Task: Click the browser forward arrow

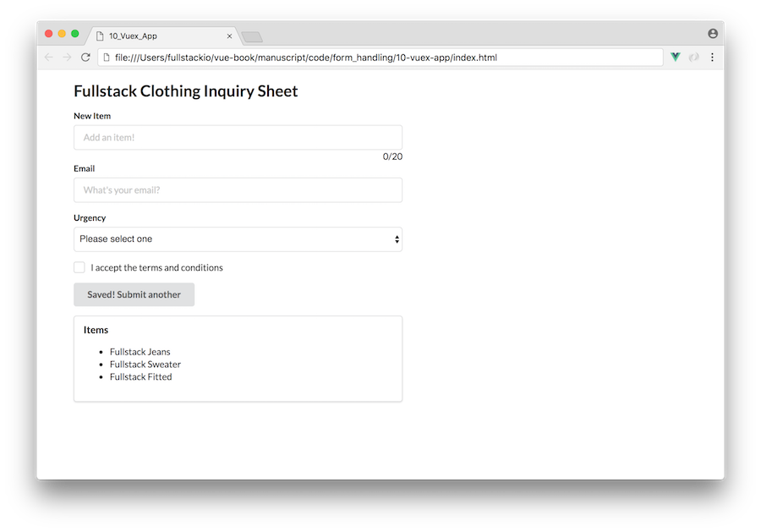Action: coord(67,58)
